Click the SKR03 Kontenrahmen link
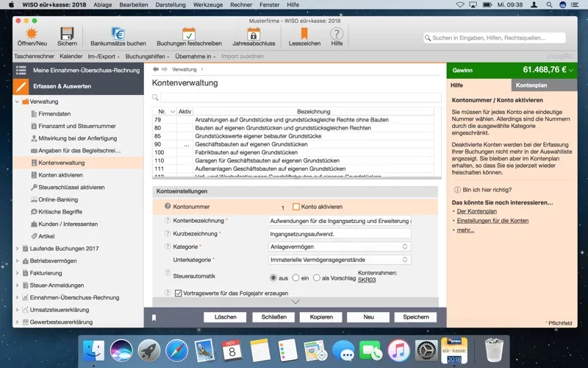This screenshot has width=588, height=368. click(x=367, y=280)
